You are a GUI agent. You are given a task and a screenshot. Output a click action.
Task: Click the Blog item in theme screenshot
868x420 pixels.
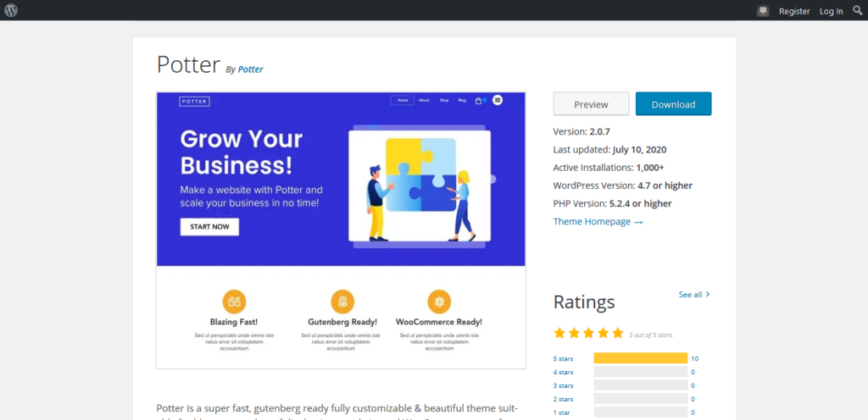(x=462, y=101)
